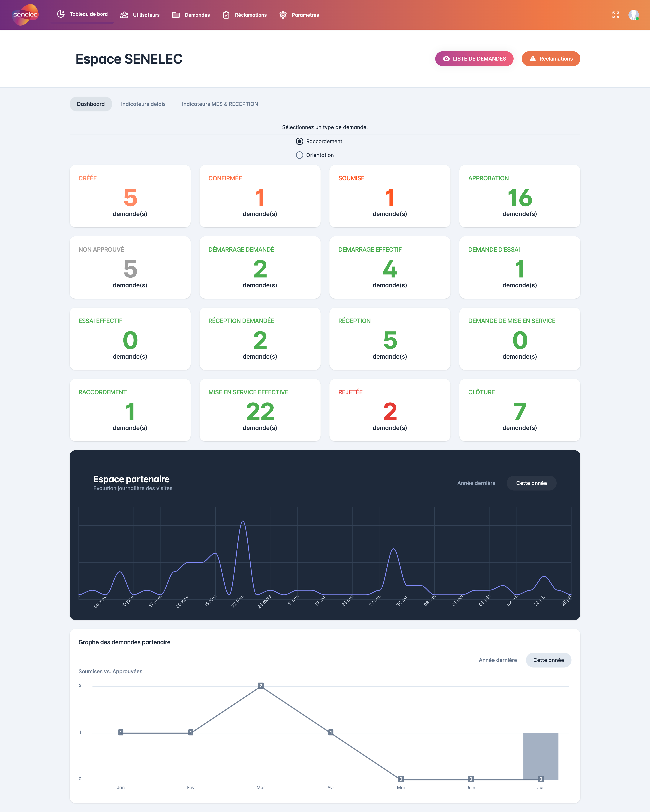Click the Juin data point labeled 0
This screenshot has height=812, width=650.
pyautogui.click(x=471, y=779)
